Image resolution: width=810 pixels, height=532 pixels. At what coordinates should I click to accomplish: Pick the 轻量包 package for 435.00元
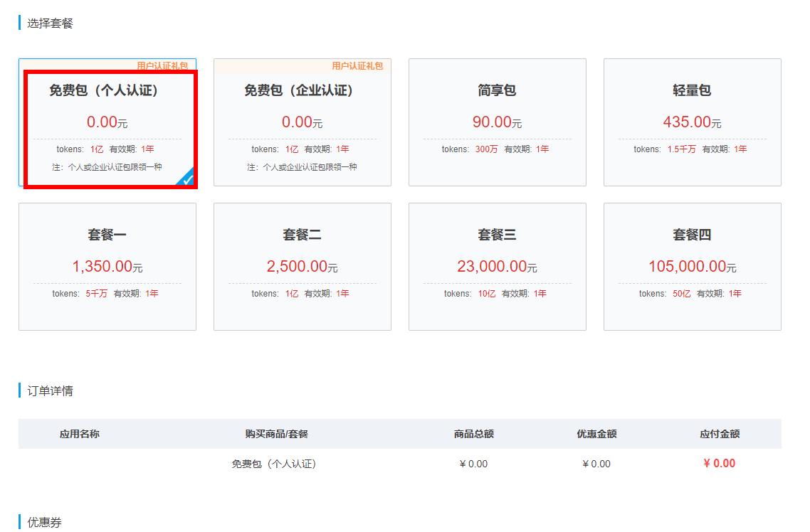click(692, 122)
